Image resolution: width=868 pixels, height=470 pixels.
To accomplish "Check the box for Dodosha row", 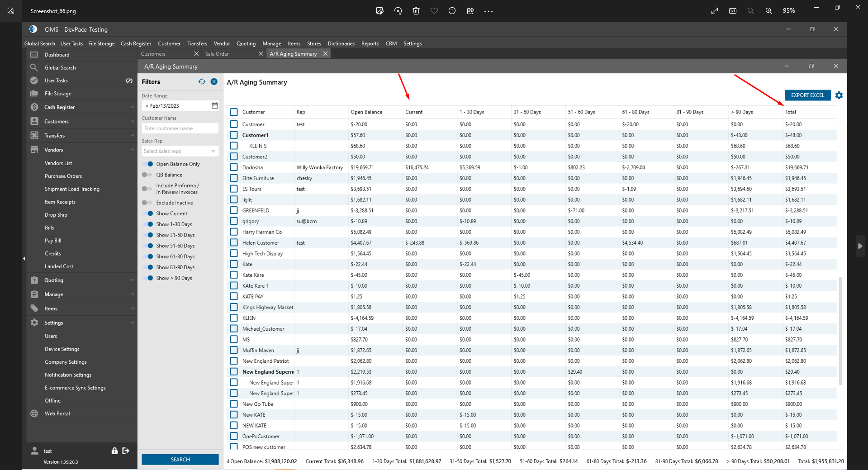I will click(x=234, y=167).
